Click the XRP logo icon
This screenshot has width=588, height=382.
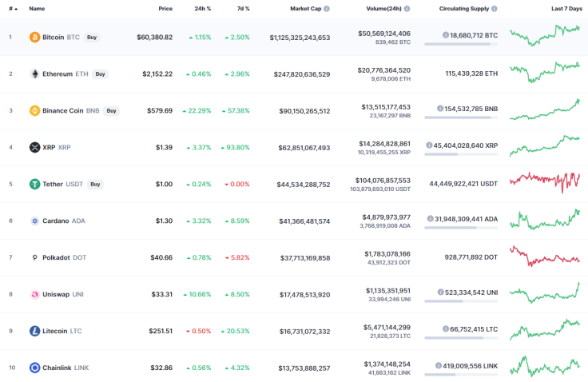[x=34, y=148]
